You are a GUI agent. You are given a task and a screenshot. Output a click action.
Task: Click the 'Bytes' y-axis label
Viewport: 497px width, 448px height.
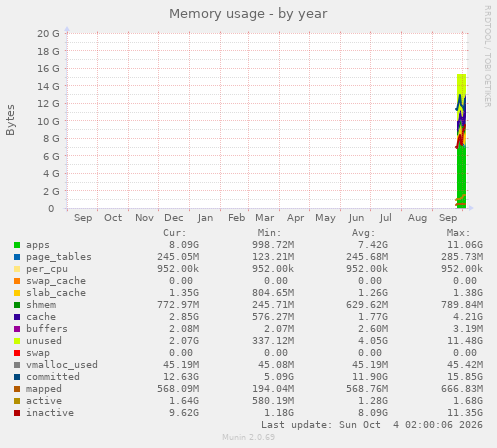click(10, 120)
